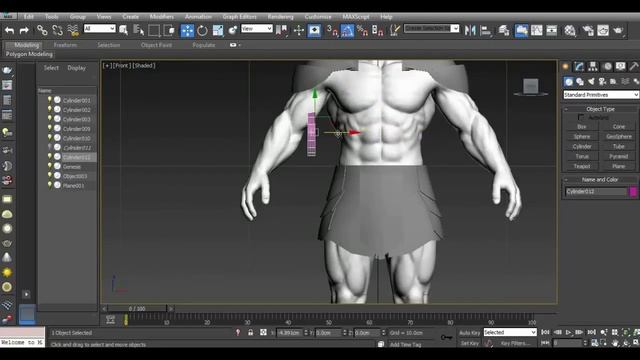Toggle the AutoGrid checkbox

point(580,117)
